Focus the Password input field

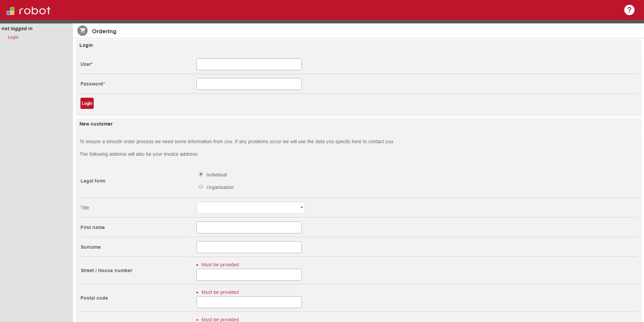click(x=249, y=84)
